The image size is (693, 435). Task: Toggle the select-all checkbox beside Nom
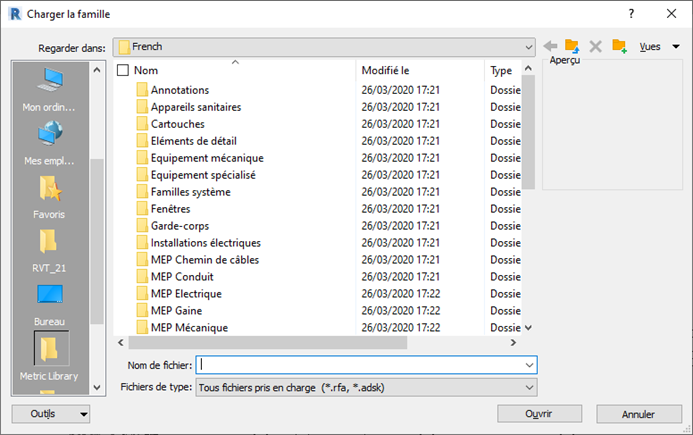[x=123, y=70]
